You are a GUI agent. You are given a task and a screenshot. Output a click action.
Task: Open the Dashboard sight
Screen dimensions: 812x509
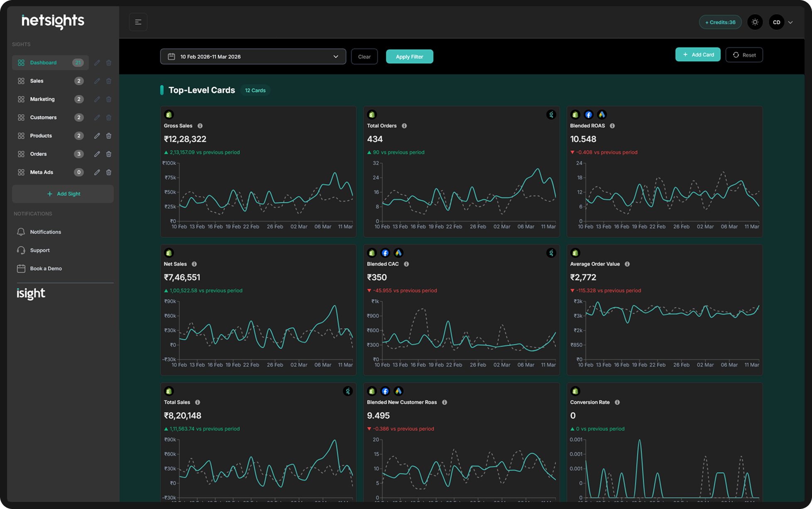coord(50,63)
